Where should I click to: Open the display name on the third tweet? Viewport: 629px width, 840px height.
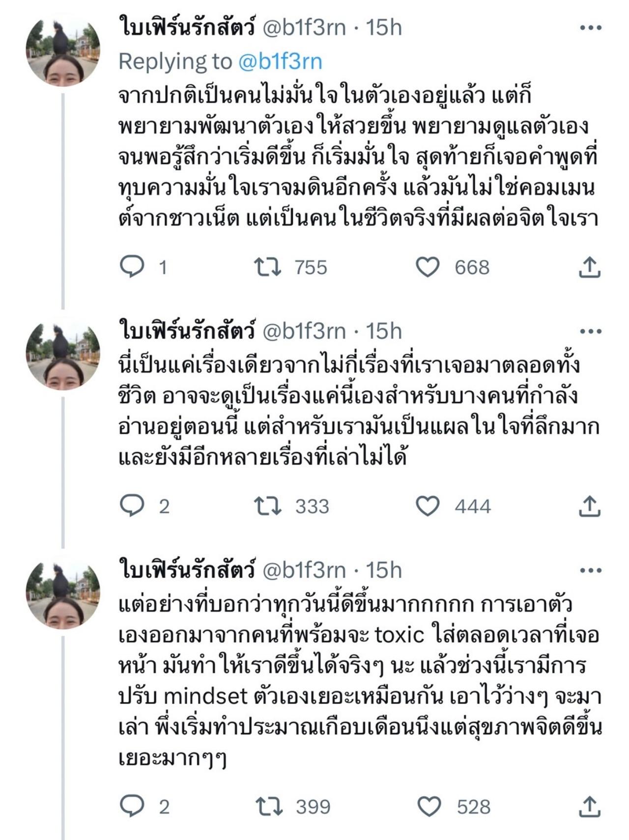(x=187, y=570)
